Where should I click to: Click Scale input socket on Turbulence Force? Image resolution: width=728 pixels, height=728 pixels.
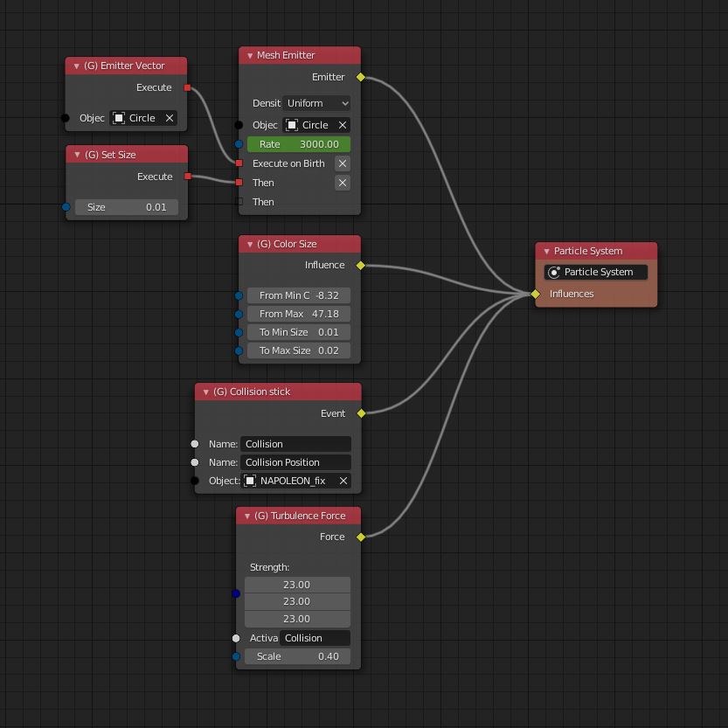tap(236, 656)
